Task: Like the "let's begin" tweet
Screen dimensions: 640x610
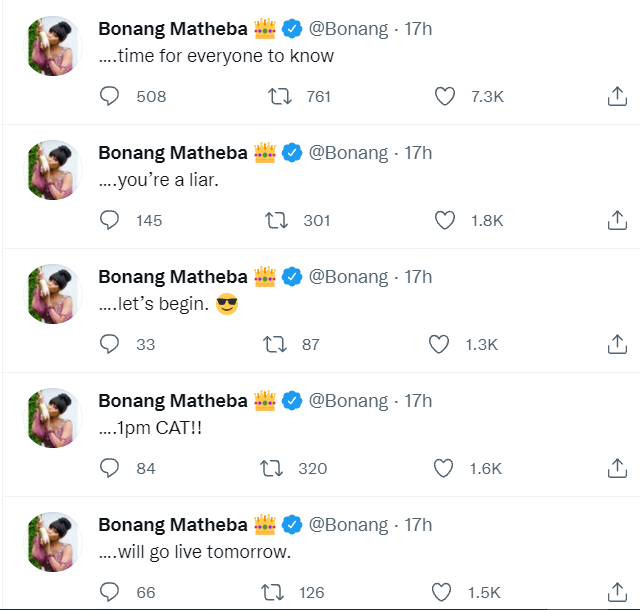Action: click(439, 344)
